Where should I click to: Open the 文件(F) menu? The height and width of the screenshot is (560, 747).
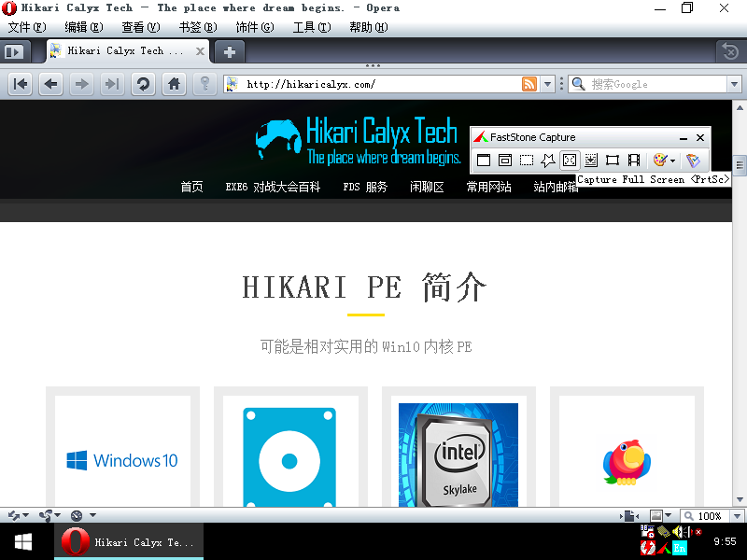tap(27, 27)
